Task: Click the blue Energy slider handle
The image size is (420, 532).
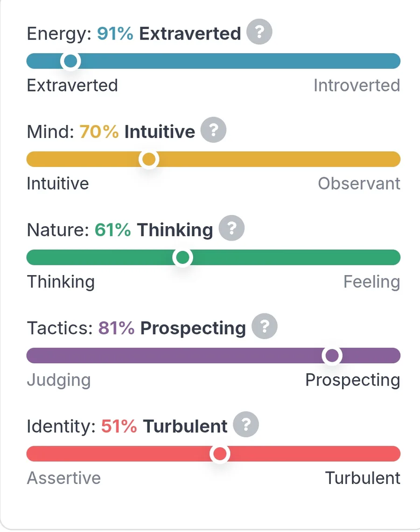Action: click(x=70, y=61)
